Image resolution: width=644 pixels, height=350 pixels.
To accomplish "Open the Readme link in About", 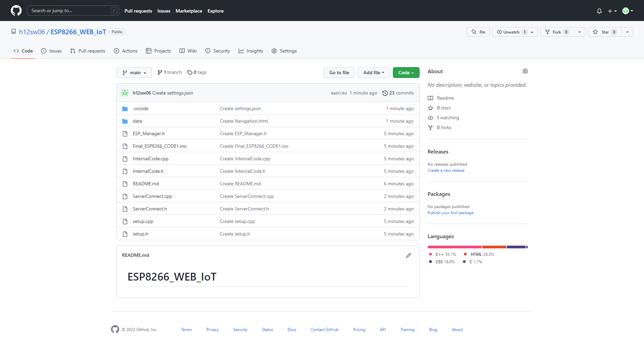I will pos(441,98).
